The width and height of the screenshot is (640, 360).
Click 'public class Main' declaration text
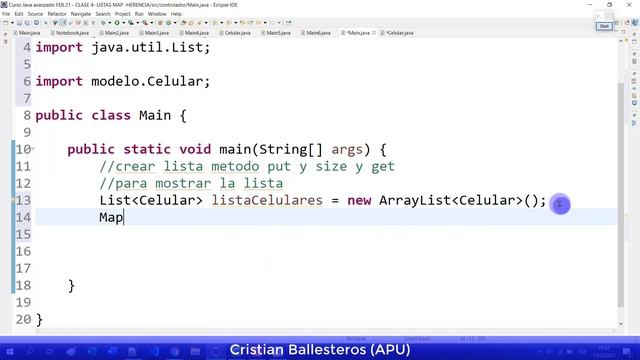[103, 115]
